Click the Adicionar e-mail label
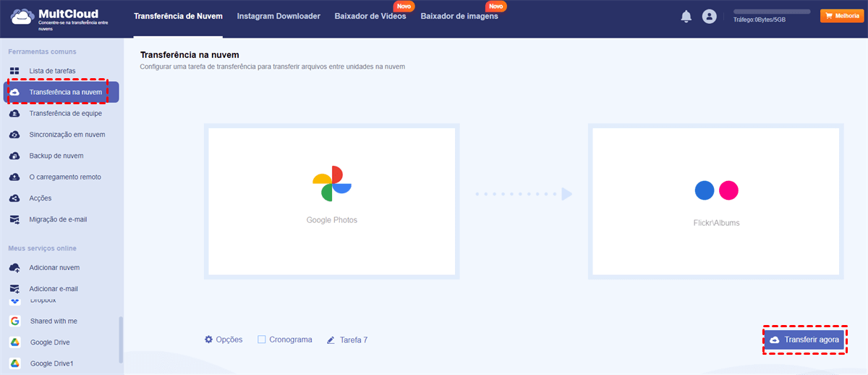Viewport: 868px width, 375px height. tap(54, 289)
